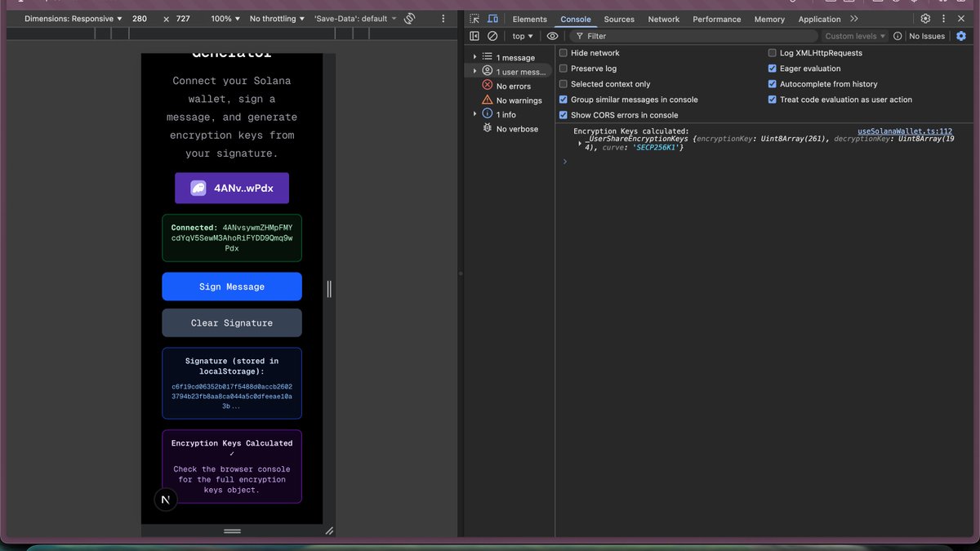Open the Dimensions: Responsive dropdown
Image resolution: width=980 pixels, height=551 pixels.
[x=73, y=18]
